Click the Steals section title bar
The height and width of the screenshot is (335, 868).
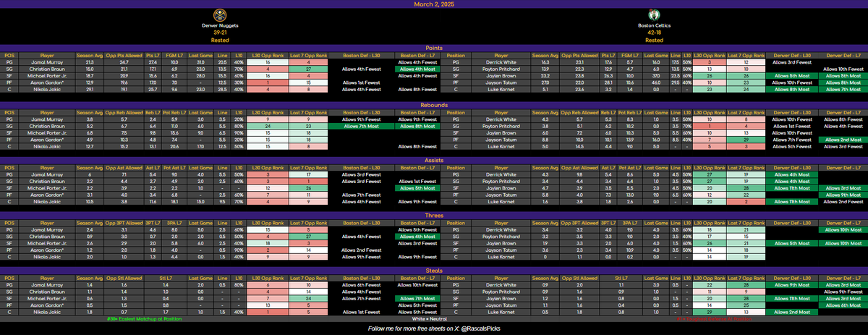434,270
